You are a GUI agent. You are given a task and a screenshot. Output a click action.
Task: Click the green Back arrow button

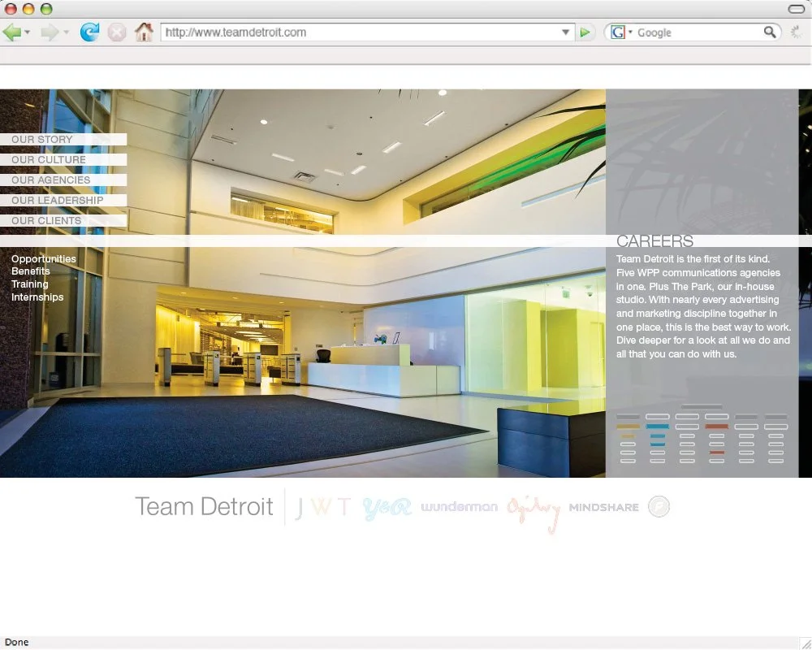12,32
